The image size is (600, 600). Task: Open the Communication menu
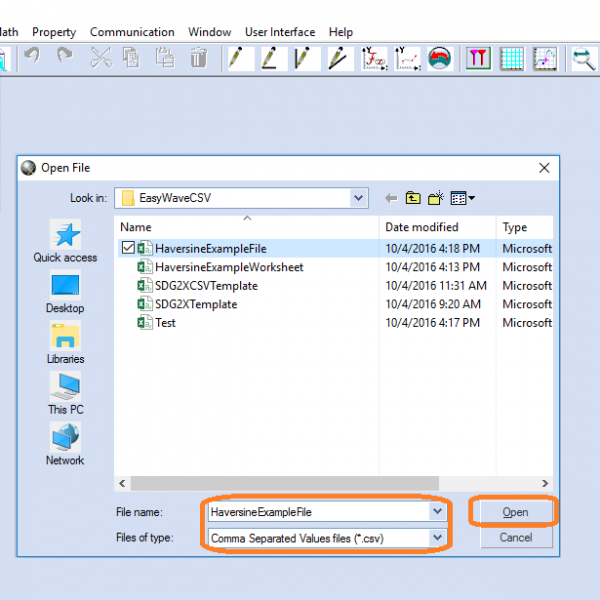pyautogui.click(x=131, y=32)
